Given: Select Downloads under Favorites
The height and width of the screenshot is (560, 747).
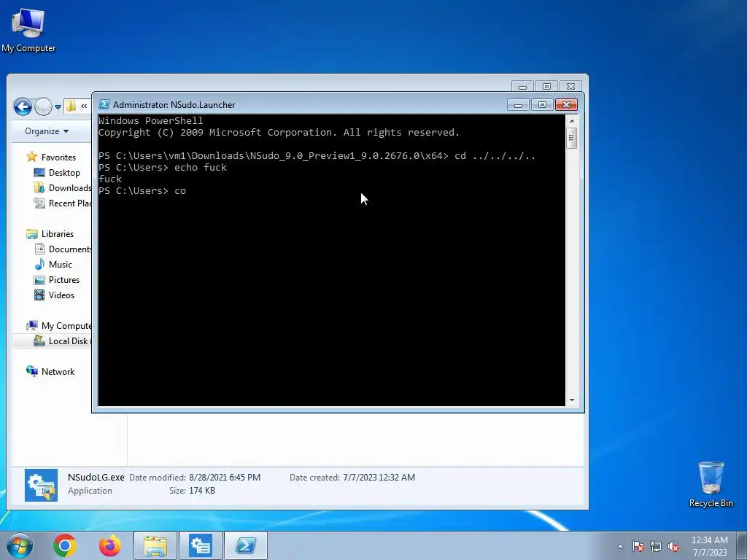Looking at the screenshot, I should tap(63, 187).
